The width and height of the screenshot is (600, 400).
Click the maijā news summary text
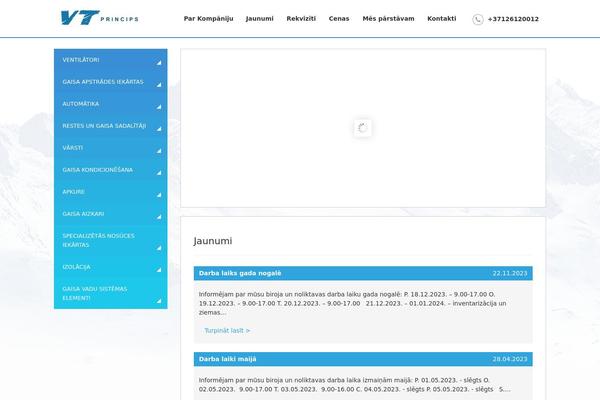pyautogui.click(x=354, y=385)
